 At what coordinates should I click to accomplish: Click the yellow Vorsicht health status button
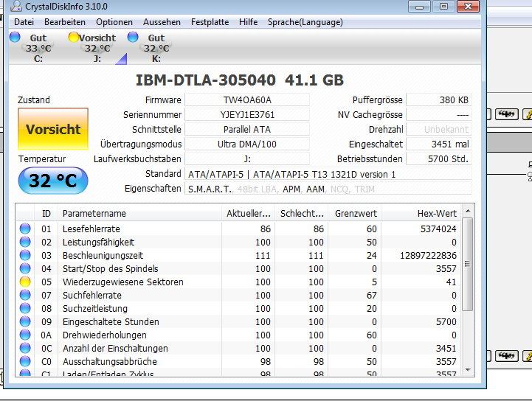click(53, 129)
